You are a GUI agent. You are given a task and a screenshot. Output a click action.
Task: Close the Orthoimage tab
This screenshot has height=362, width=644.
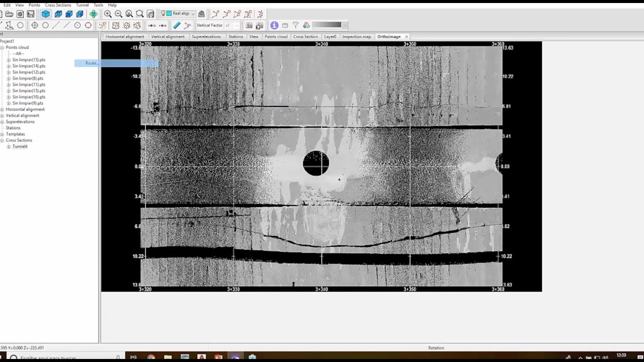click(x=407, y=37)
